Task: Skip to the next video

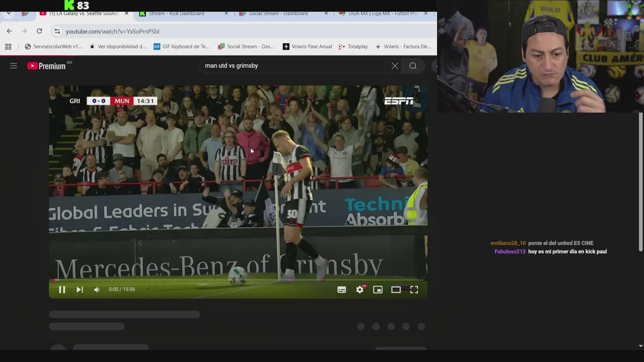Action: click(x=79, y=290)
